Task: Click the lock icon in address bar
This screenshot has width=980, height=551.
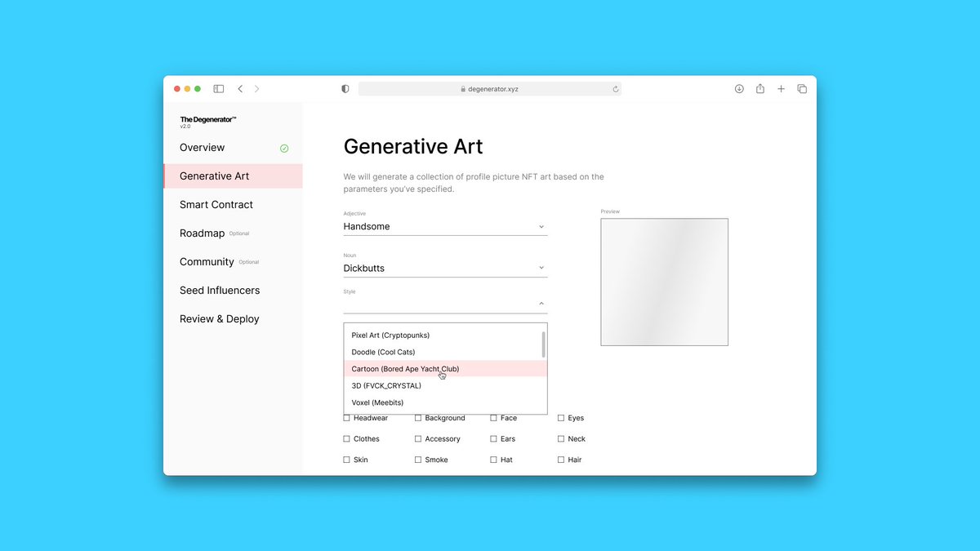Action: 463,89
